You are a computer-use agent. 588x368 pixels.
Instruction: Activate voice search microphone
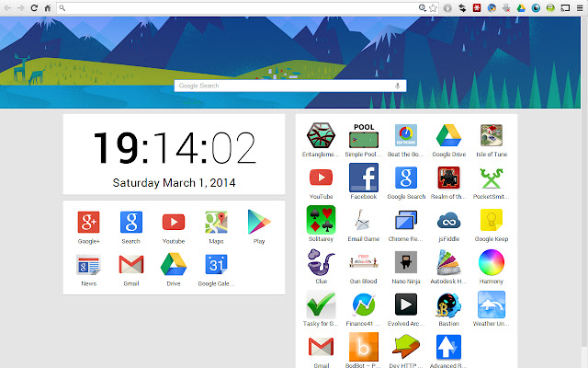pos(398,86)
